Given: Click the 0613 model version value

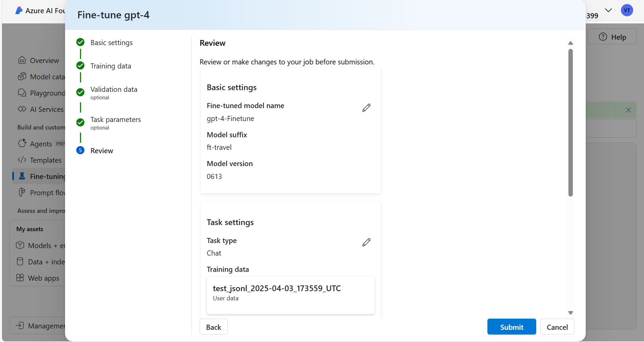Looking at the screenshot, I should coord(214,177).
